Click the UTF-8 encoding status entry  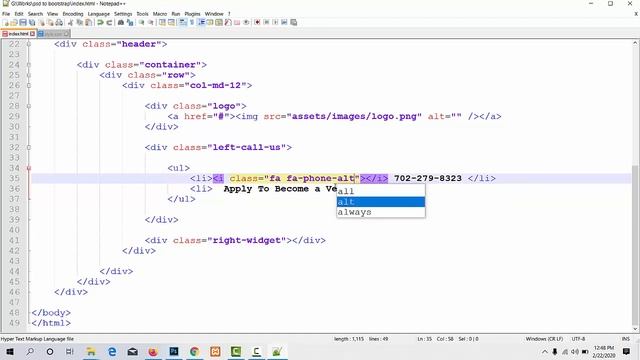pyautogui.click(x=578, y=339)
